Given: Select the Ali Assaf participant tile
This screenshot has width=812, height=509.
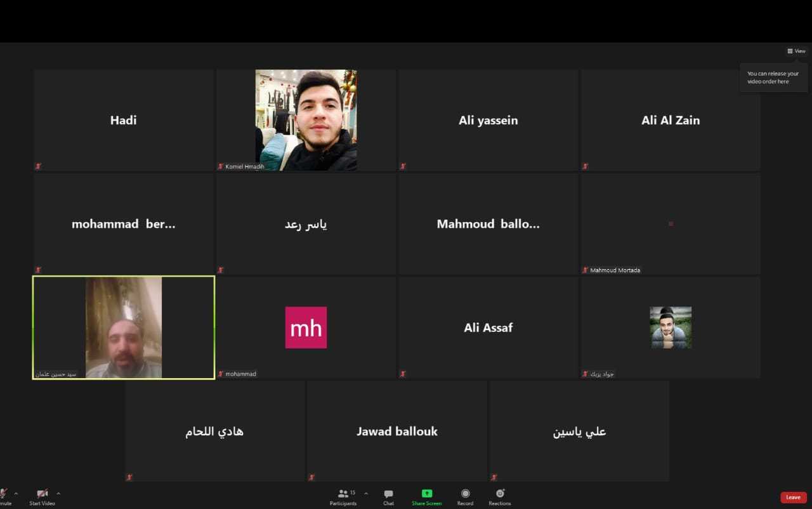Looking at the screenshot, I should click(488, 327).
